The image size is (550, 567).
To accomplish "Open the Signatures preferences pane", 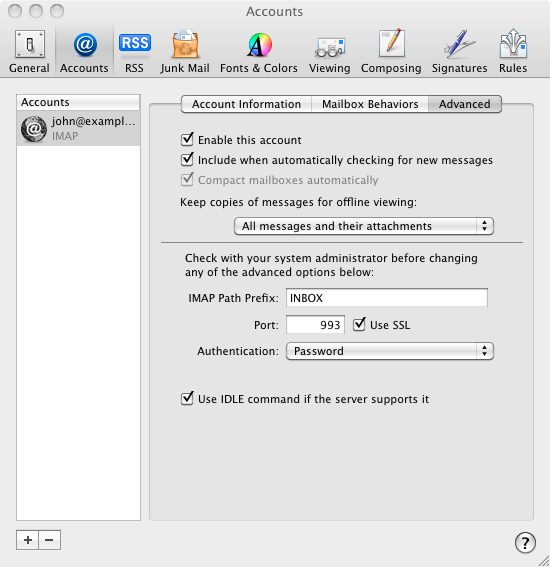I will [459, 51].
